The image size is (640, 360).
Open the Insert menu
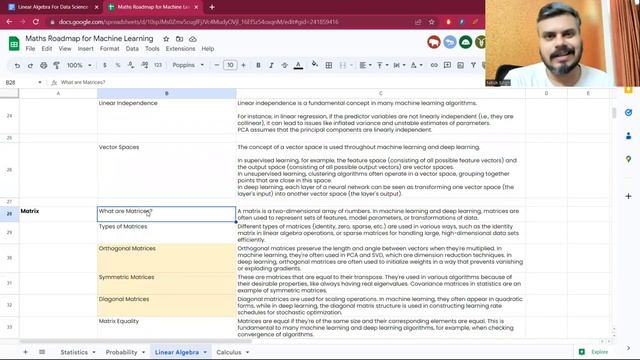point(85,49)
